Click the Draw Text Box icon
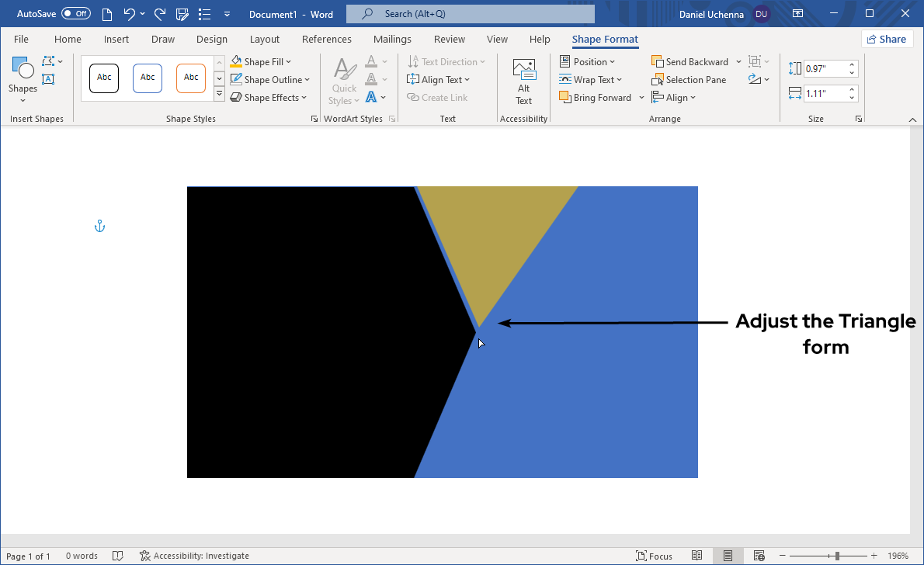 (48, 79)
